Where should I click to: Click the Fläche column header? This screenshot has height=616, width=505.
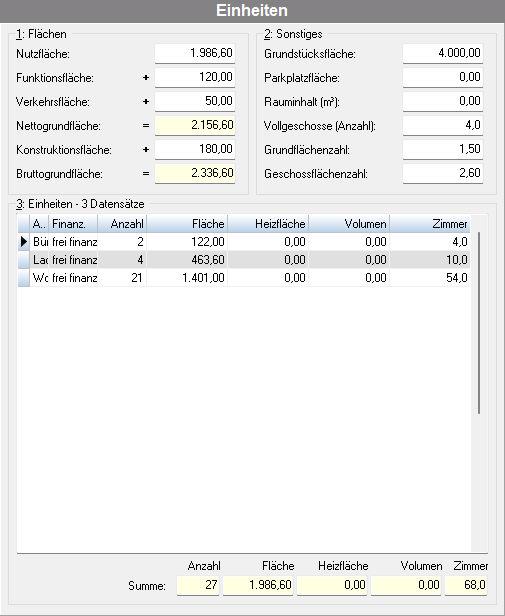[x=187, y=224]
